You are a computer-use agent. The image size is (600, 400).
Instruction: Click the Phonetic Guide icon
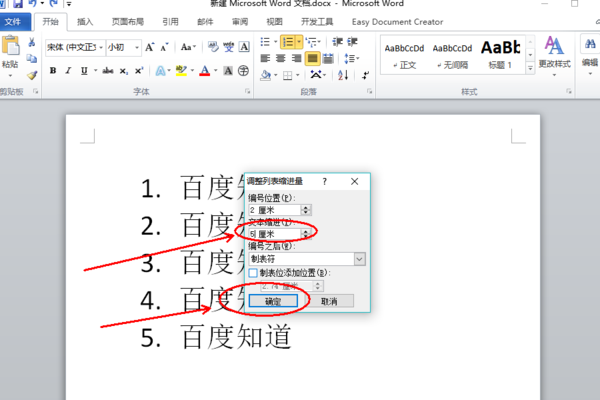click(x=229, y=47)
